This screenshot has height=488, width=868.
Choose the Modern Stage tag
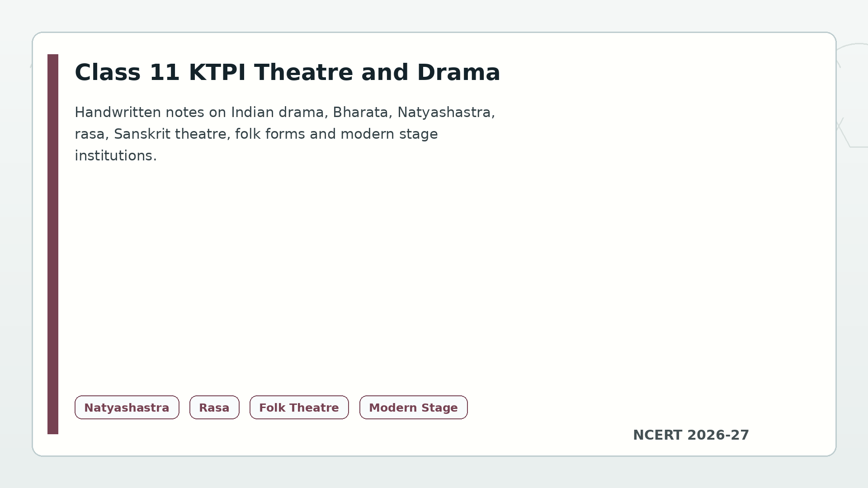413,408
